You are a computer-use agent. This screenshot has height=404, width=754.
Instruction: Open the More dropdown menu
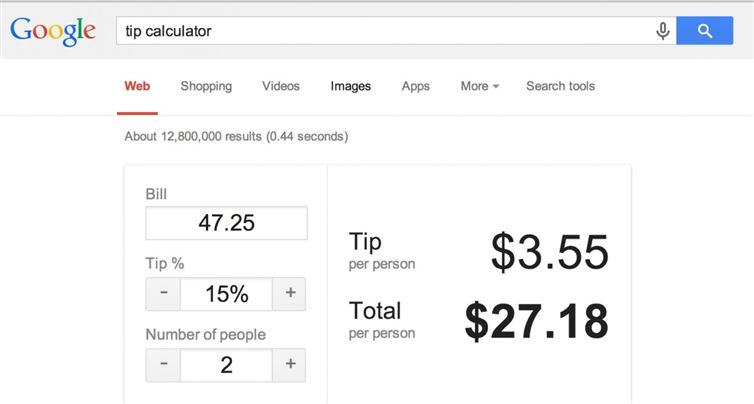click(480, 86)
